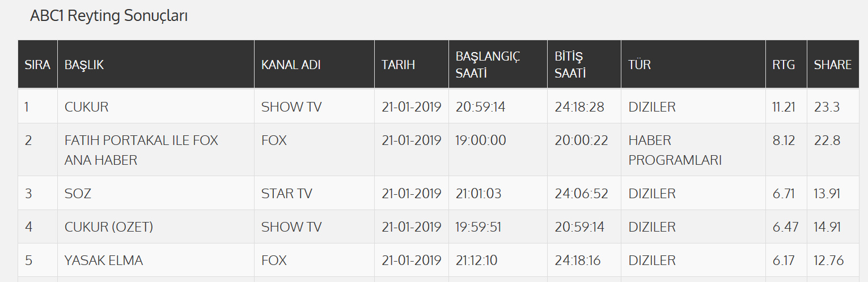
Task: Select the FATIH PORTAKAL ILE FOX ANA HABER row
Action: coord(141,150)
